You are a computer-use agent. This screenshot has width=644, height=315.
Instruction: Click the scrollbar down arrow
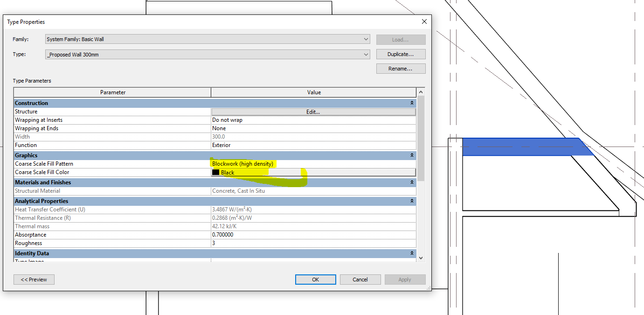point(421,257)
